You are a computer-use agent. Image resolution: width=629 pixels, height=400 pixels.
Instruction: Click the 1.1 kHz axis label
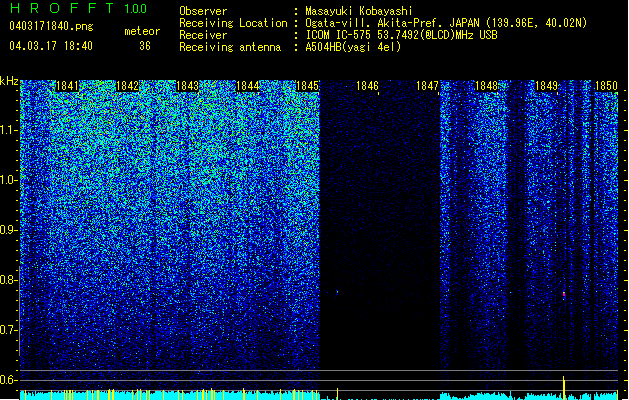8,130
